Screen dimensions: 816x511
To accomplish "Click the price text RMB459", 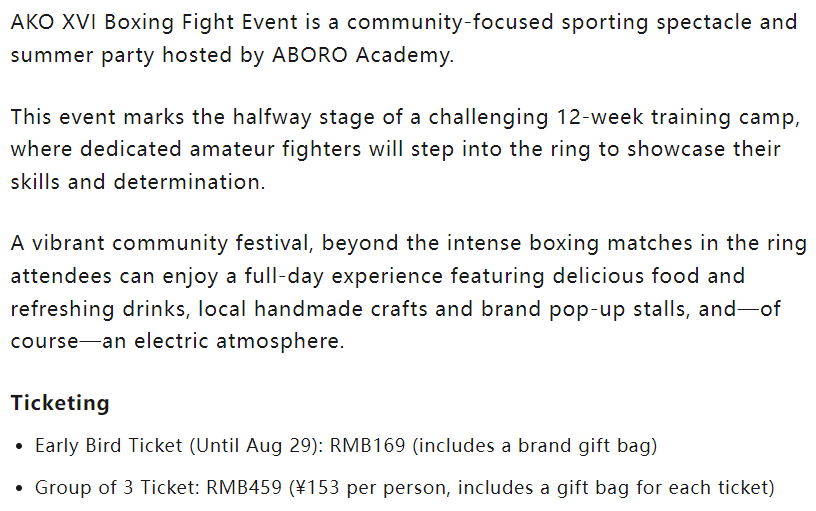I will 244,488.
